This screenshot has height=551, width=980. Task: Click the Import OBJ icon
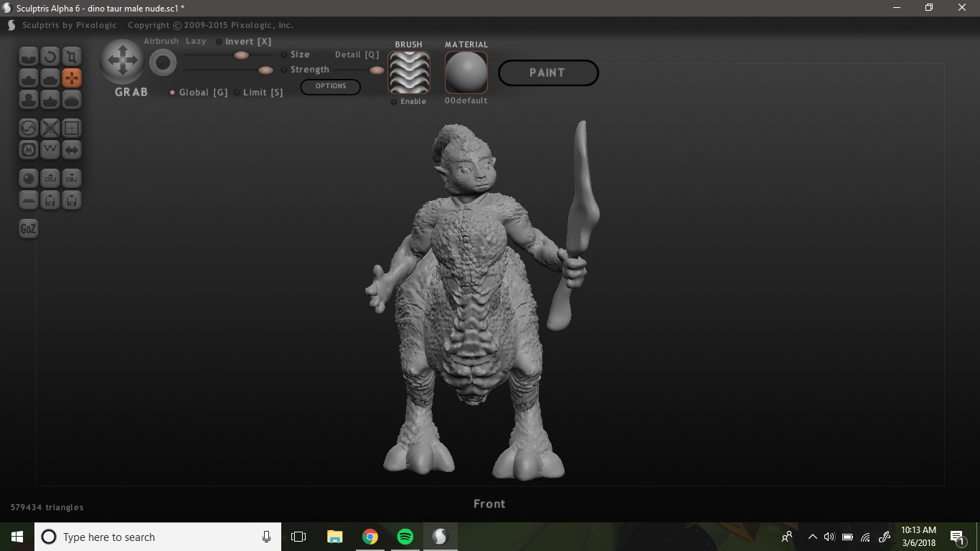pyautogui.click(x=50, y=179)
